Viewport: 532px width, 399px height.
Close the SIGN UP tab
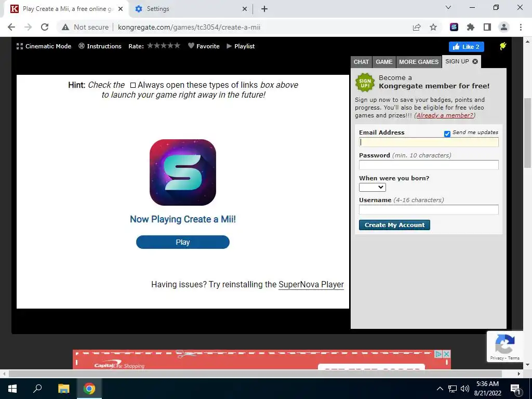[x=475, y=61]
